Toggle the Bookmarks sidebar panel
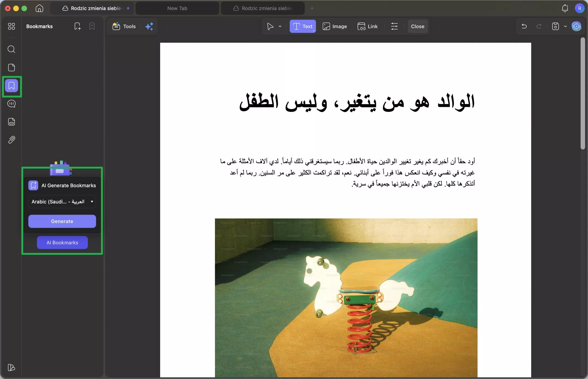The width and height of the screenshot is (588, 379). 11,86
